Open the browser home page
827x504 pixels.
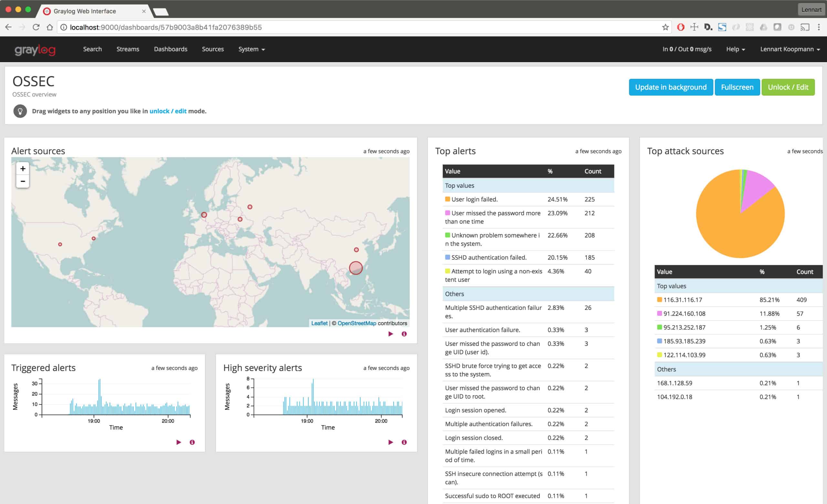pos(50,27)
